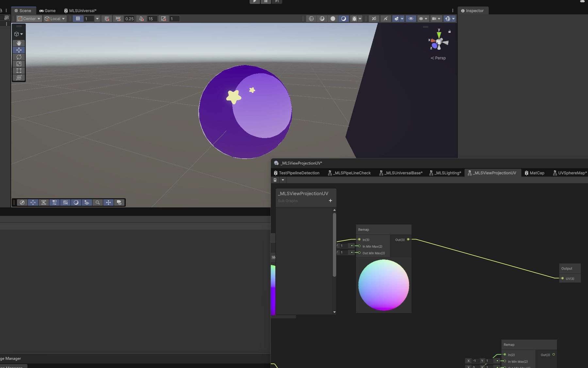Click the save asset icon in Shader Graph
This screenshot has height=368, width=588.
click(x=275, y=180)
